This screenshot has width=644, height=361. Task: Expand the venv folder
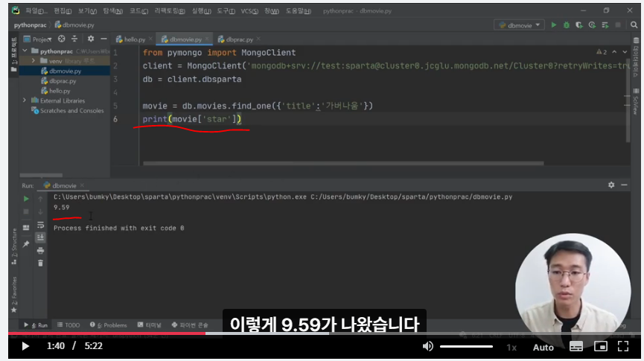34,61
